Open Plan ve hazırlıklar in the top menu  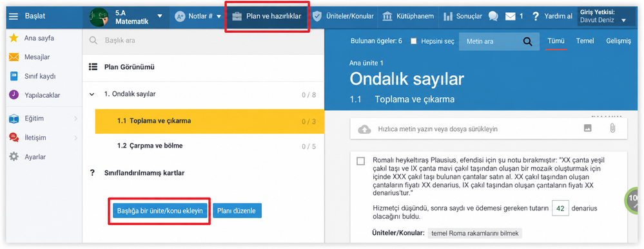click(267, 17)
